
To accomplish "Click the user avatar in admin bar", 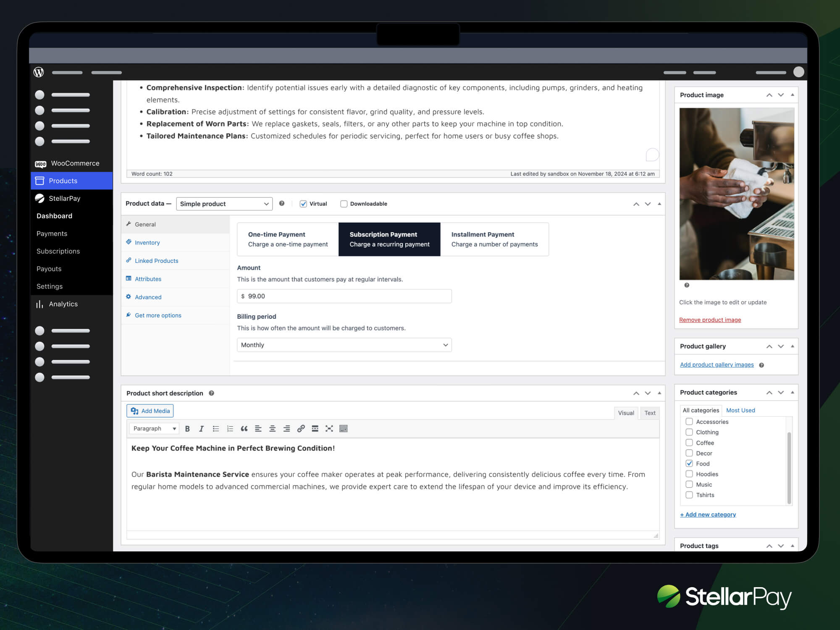I will (x=799, y=72).
